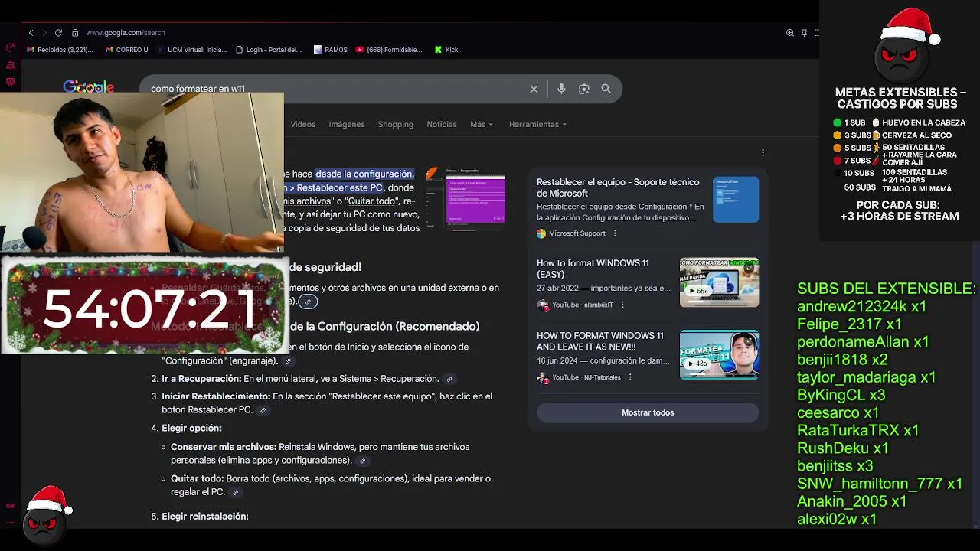Expand the 'Herramientas' dropdown
The width and height of the screenshot is (980, 551).
(x=537, y=124)
